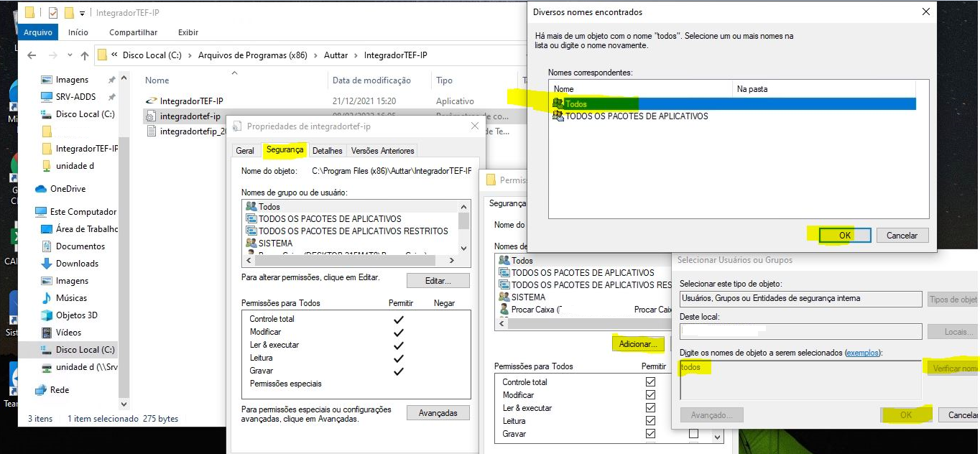Check the Negar checkbox for Gravar

(x=693, y=434)
